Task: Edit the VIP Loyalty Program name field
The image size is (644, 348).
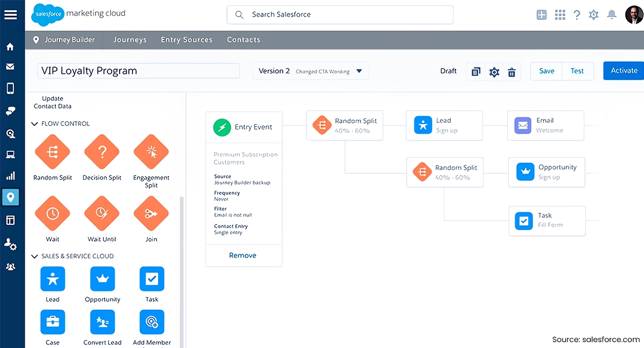Action: (x=138, y=71)
